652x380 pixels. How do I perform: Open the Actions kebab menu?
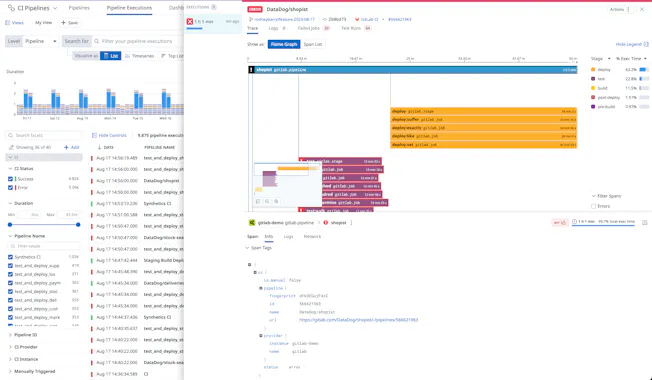pos(629,10)
